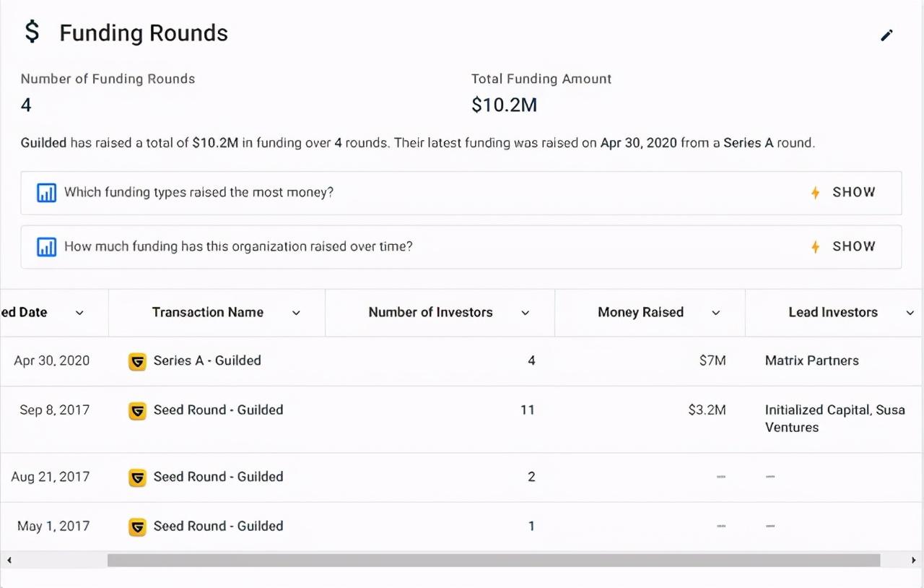Open Seed Round - Guilded from Aug 21, 2017
Viewport: 924px width, 588px height.
click(x=218, y=477)
